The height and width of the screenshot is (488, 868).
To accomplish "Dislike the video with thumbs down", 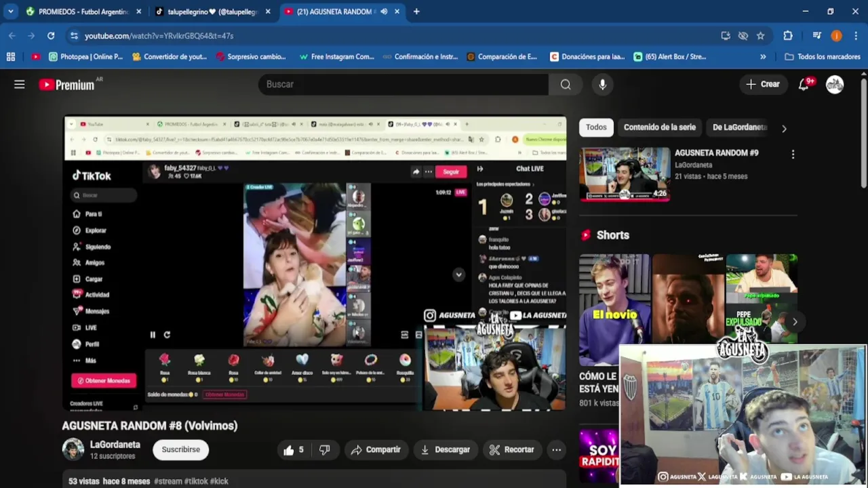I will [x=324, y=449].
